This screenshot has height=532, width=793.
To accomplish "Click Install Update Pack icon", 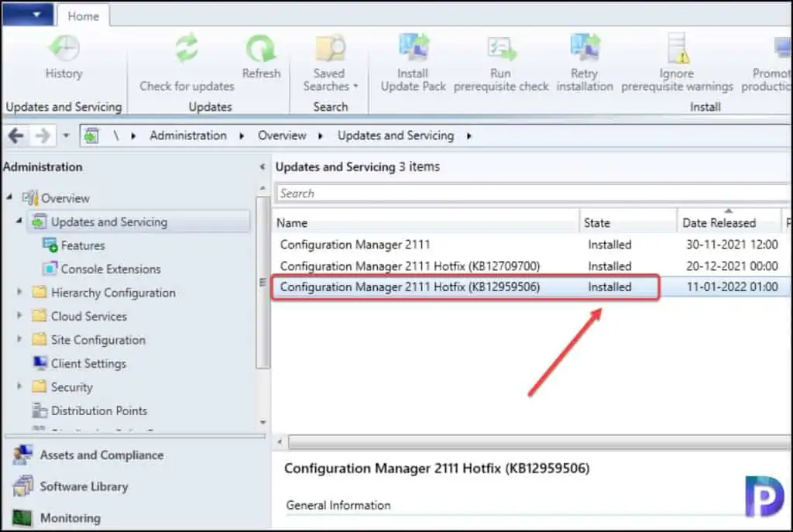I will point(414,48).
